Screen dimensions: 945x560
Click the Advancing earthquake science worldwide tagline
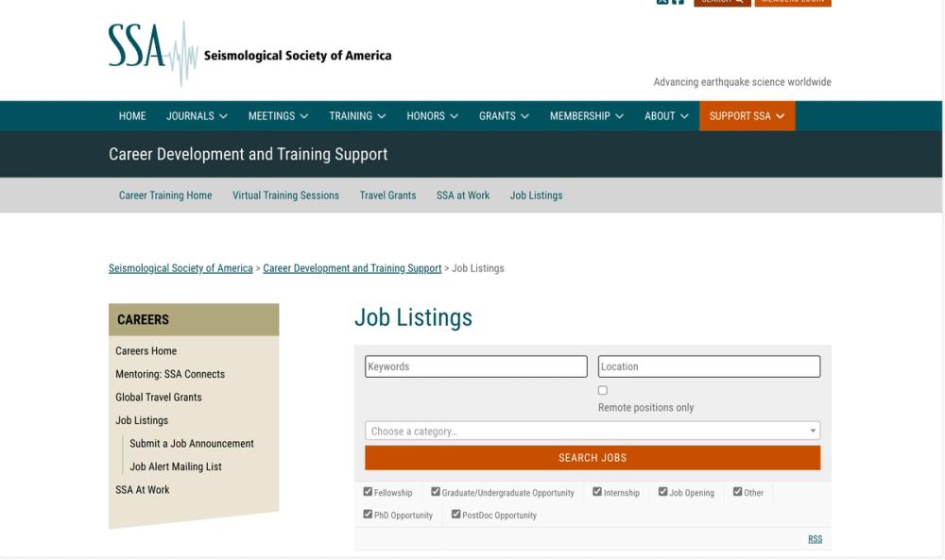(x=742, y=82)
